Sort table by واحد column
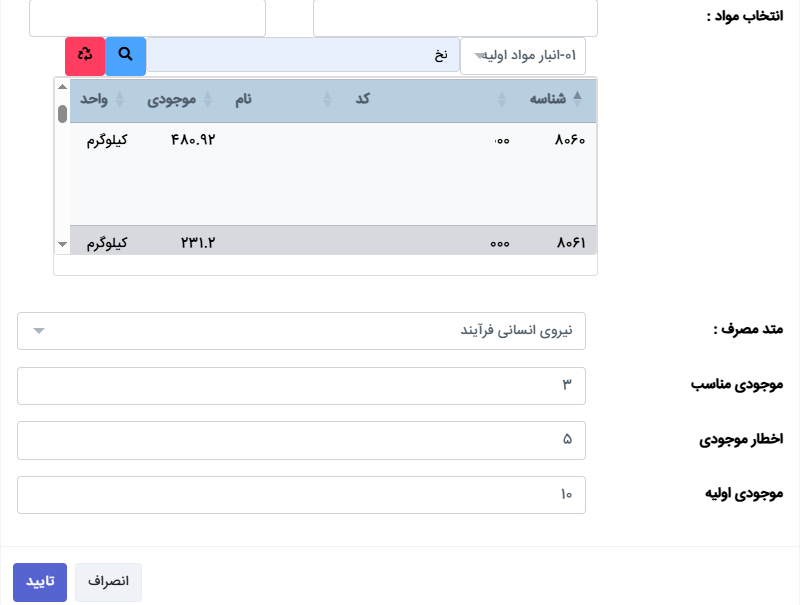This screenshot has height=605, width=800. point(95,99)
